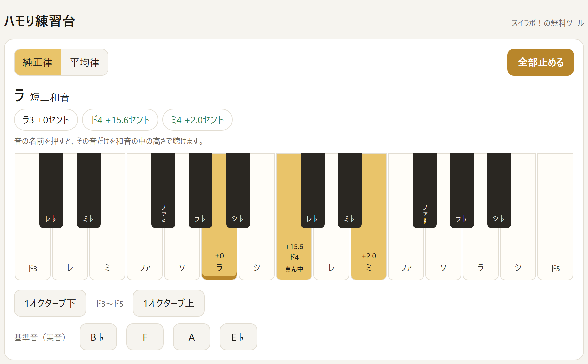Tap the white シ key left of ド4
The height and width of the screenshot is (364, 588).
coord(257,254)
